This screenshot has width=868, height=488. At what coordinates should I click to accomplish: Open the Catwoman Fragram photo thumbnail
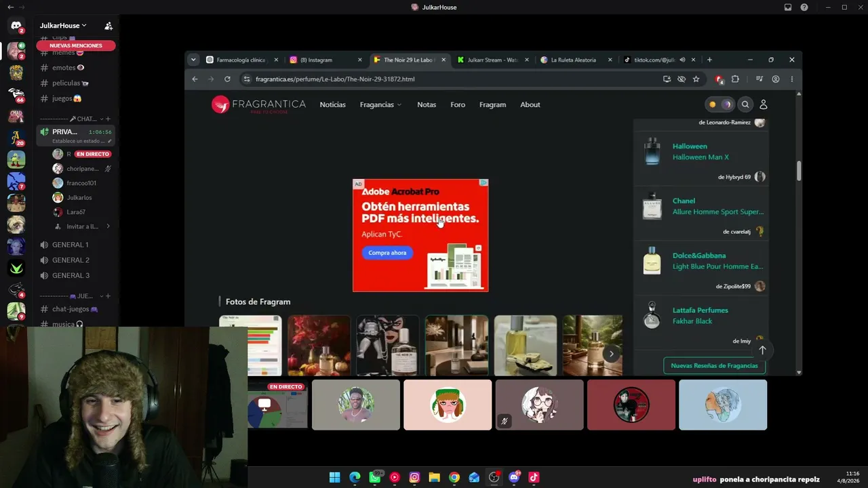click(388, 345)
